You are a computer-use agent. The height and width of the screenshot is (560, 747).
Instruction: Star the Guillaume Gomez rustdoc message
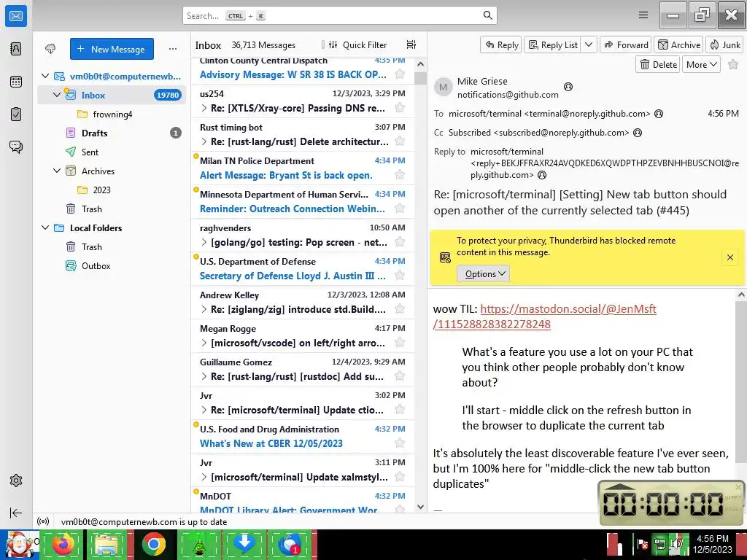[400, 376]
